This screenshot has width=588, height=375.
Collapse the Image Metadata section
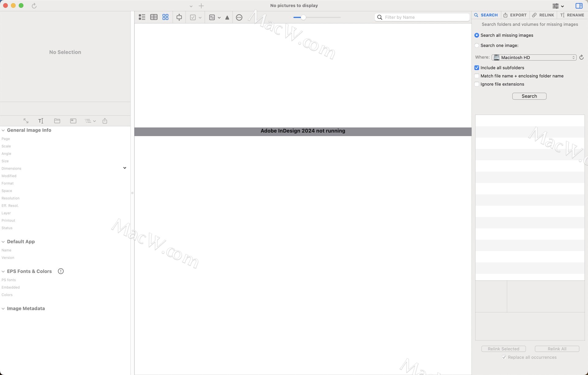(x=3, y=308)
